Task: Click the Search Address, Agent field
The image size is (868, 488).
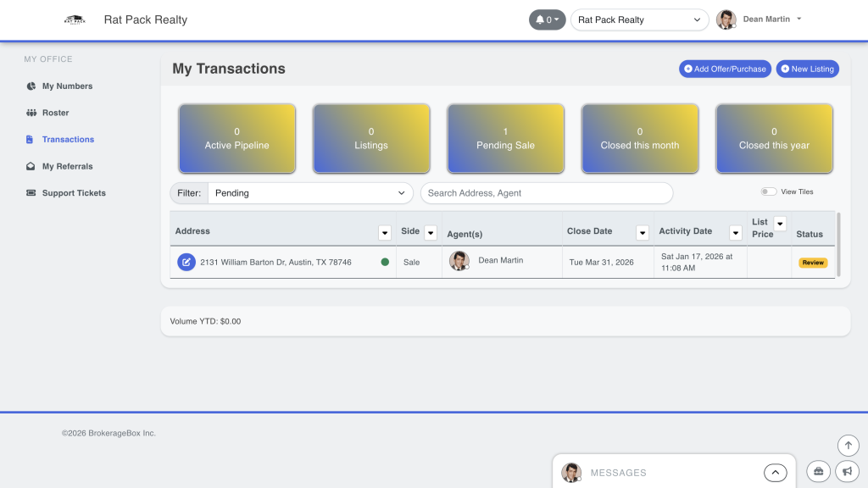Action: pyautogui.click(x=546, y=193)
